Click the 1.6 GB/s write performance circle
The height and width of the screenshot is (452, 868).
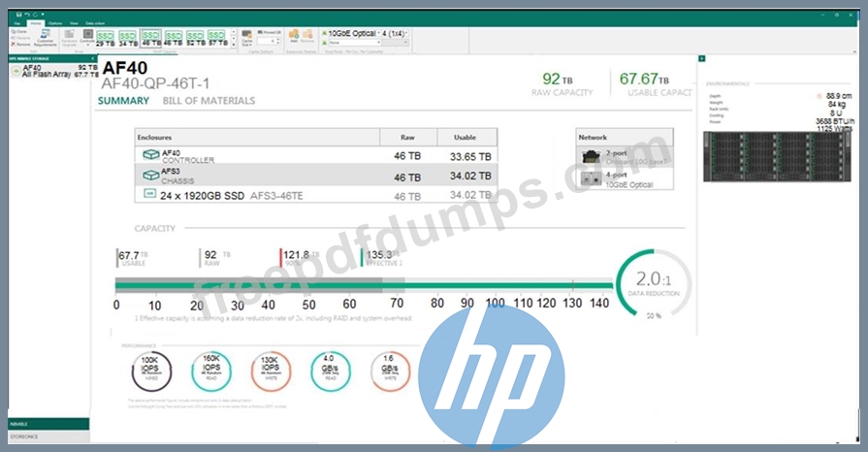pos(390,371)
